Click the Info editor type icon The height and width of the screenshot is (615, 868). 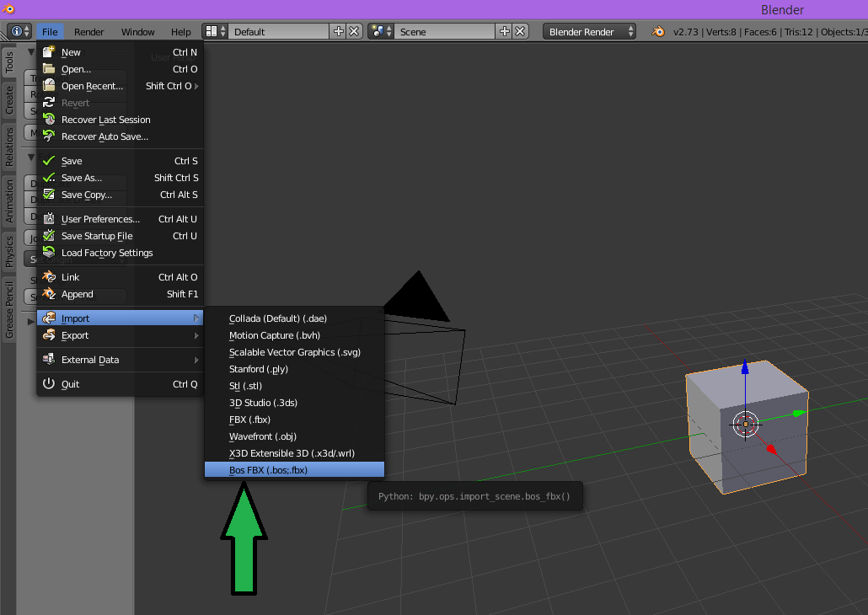(x=20, y=31)
